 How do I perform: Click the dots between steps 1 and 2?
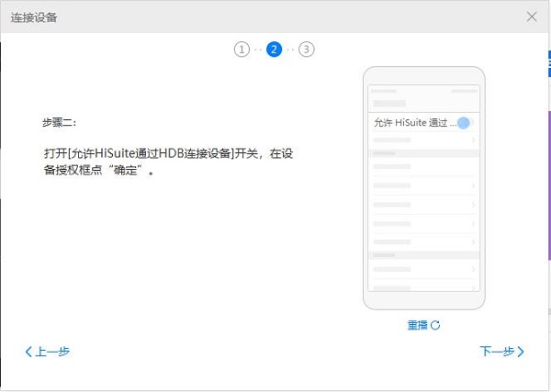[x=258, y=50]
